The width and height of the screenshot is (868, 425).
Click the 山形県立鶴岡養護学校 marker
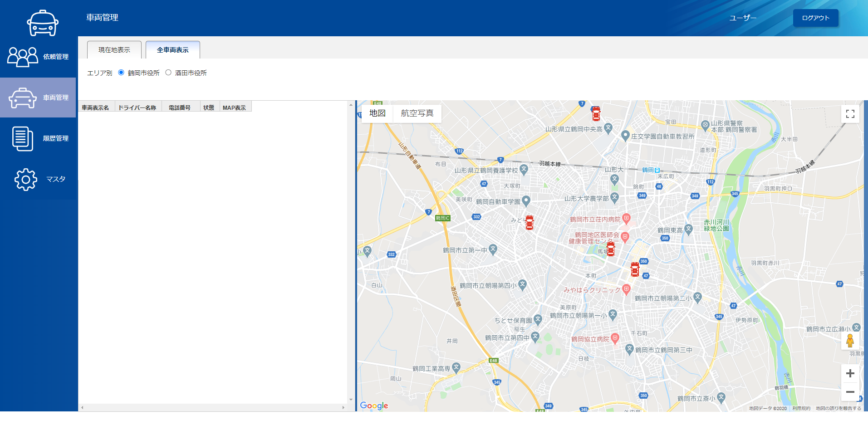click(x=524, y=169)
